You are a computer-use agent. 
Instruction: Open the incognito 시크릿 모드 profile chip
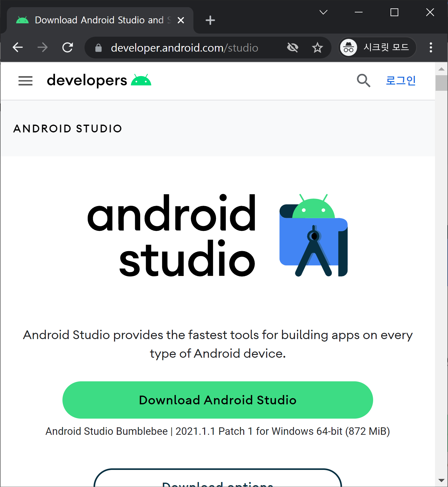click(x=377, y=48)
